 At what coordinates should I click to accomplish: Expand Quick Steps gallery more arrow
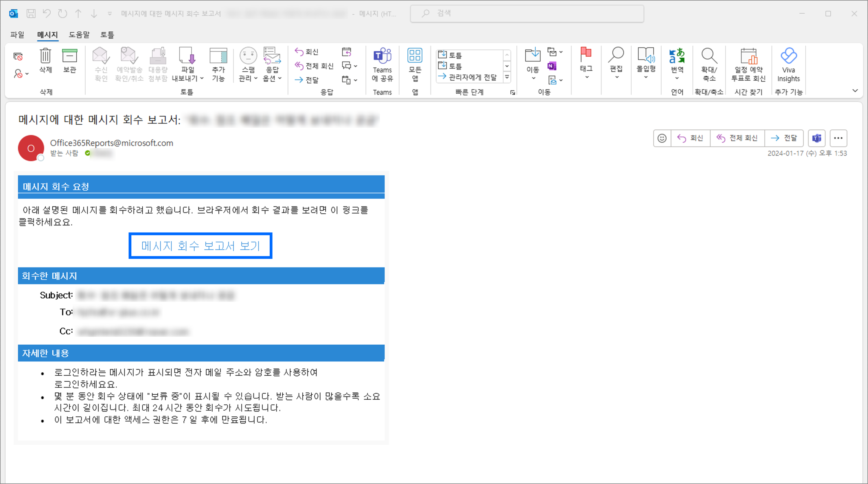pos(507,77)
